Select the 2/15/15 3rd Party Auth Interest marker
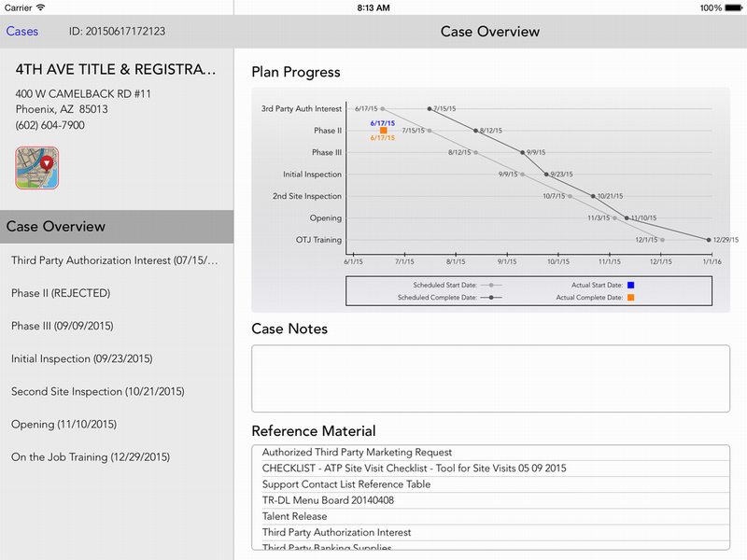This screenshot has width=747, height=560. pyautogui.click(x=428, y=108)
